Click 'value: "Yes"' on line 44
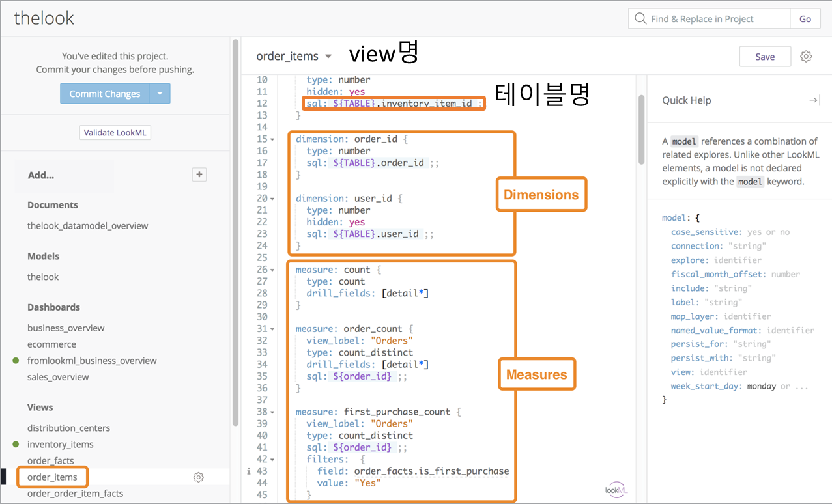Image resolution: width=832 pixels, height=504 pixels. pyautogui.click(x=349, y=483)
